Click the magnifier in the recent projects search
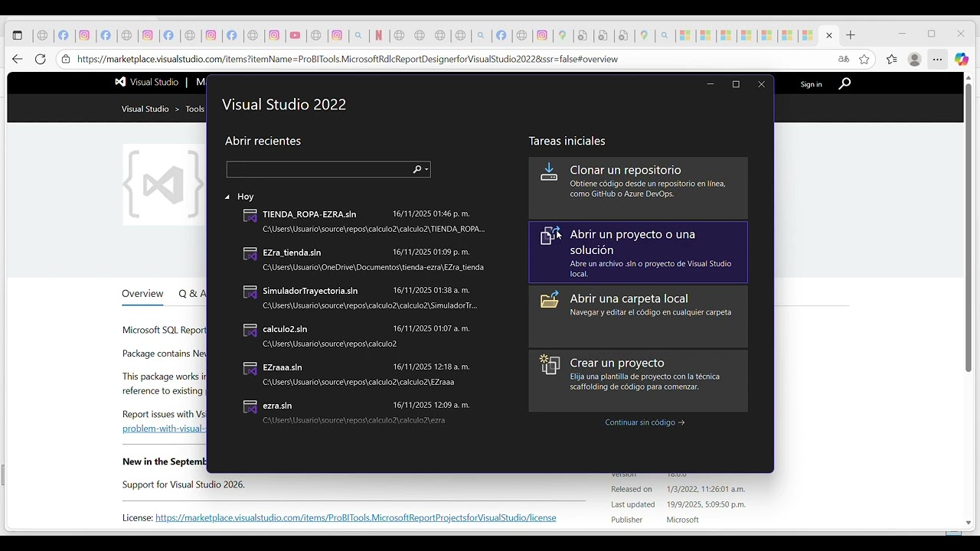980x551 pixels. 417,169
